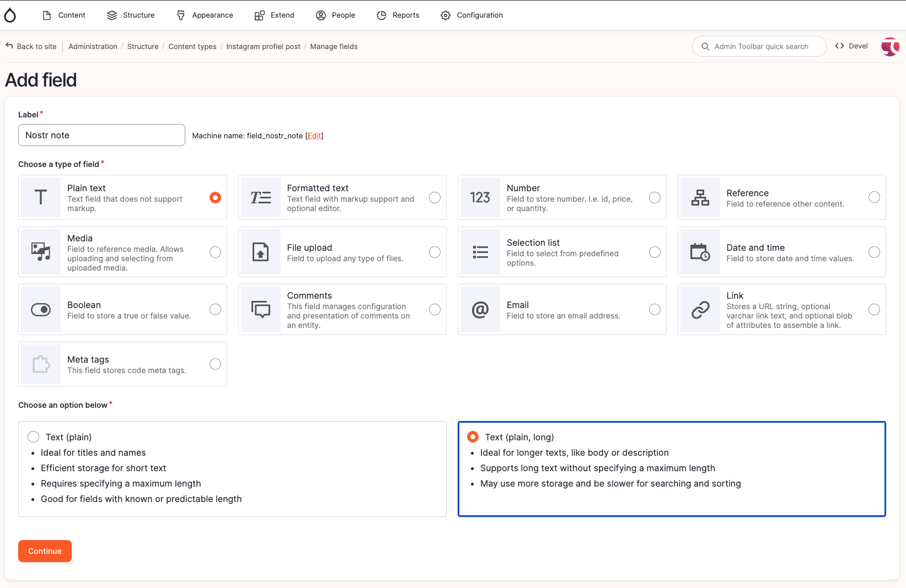The height and width of the screenshot is (588, 906).
Task: Open the Devel toolbar menu
Action: pyautogui.click(x=851, y=46)
